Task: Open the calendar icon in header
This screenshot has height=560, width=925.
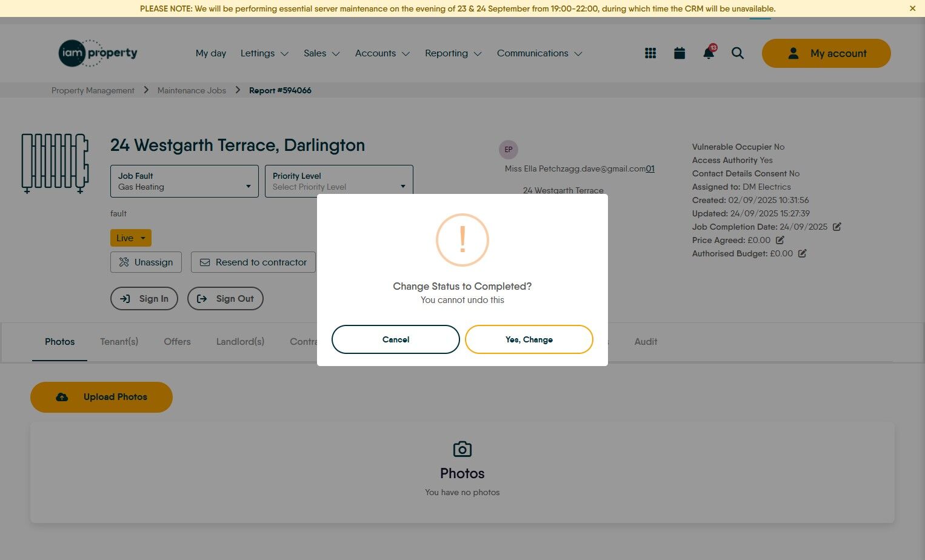Action: [680, 53]
